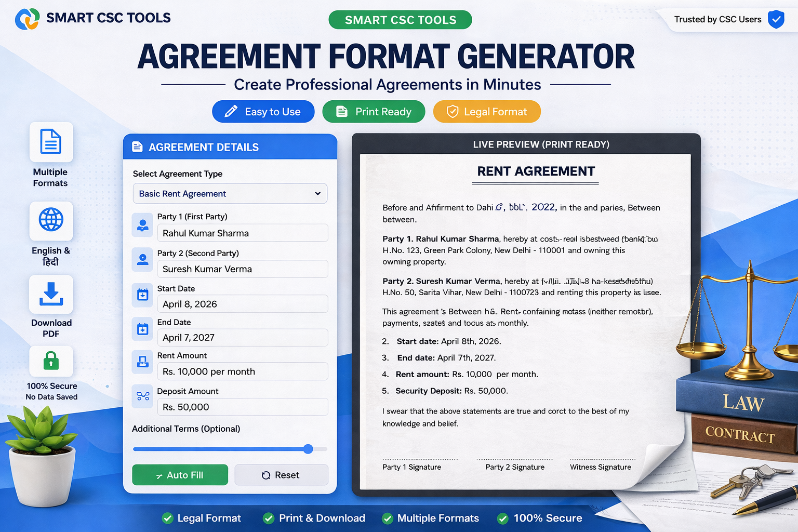Click the Multiple Formats document icon
Image resolution: width=798 pixels, height=532 pixels.
point(50,142)
